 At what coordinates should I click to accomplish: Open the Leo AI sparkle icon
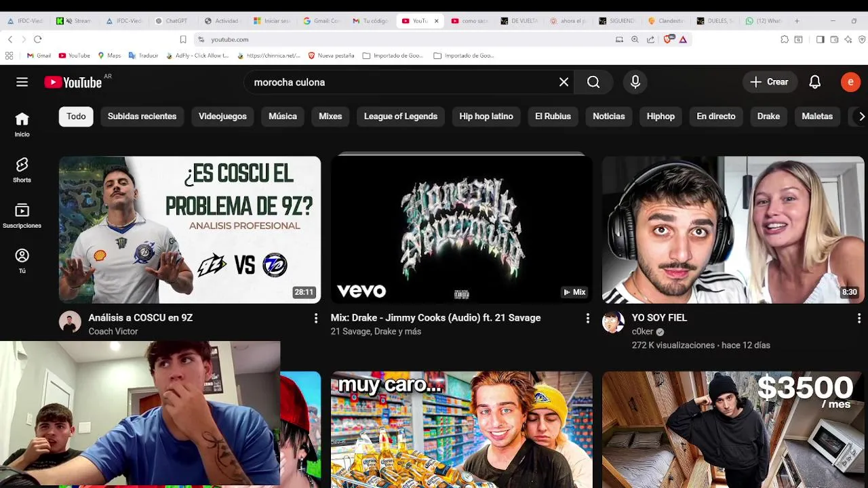point(848,39)
